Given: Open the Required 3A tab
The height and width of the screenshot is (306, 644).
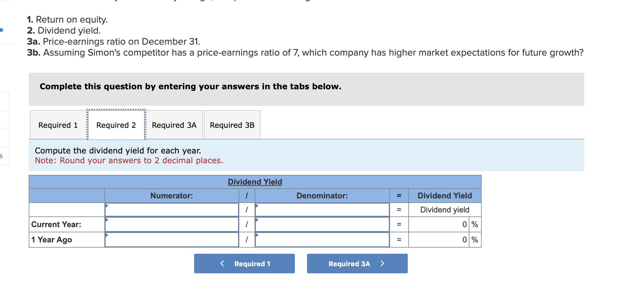Looking at the screenshot, I should coord(174,125).
